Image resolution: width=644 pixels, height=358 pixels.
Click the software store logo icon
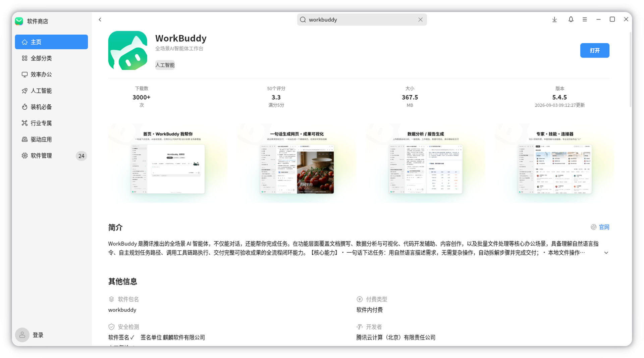tap(19, 21)
